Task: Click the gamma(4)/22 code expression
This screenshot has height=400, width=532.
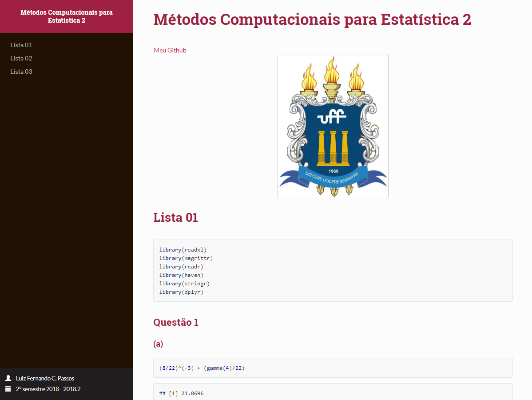Action: 224,368
